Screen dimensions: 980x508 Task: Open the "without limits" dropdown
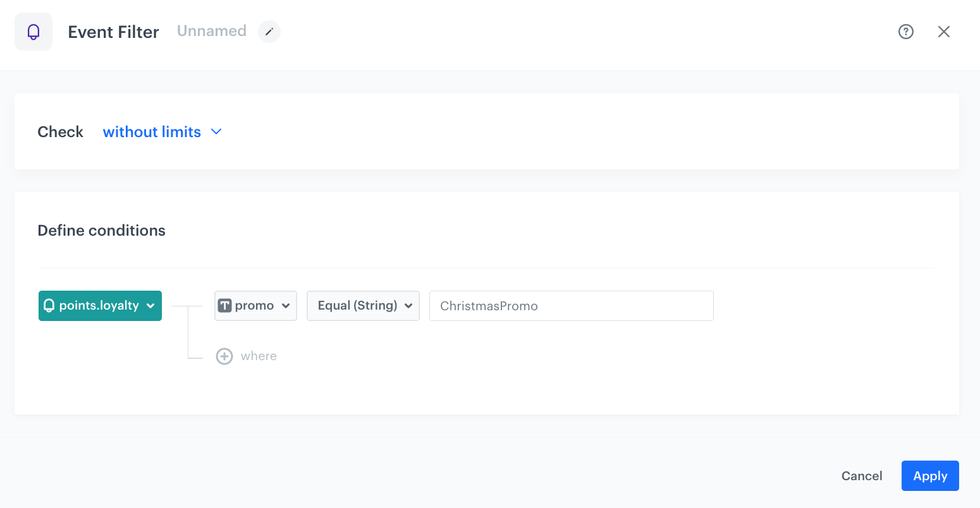pyautogui.click(x=152, y=131)
